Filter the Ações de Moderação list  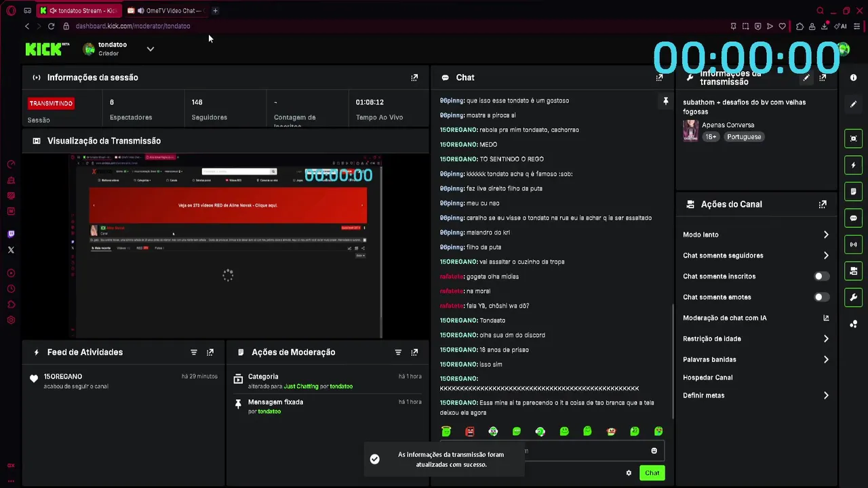click(x=398, y=352)
